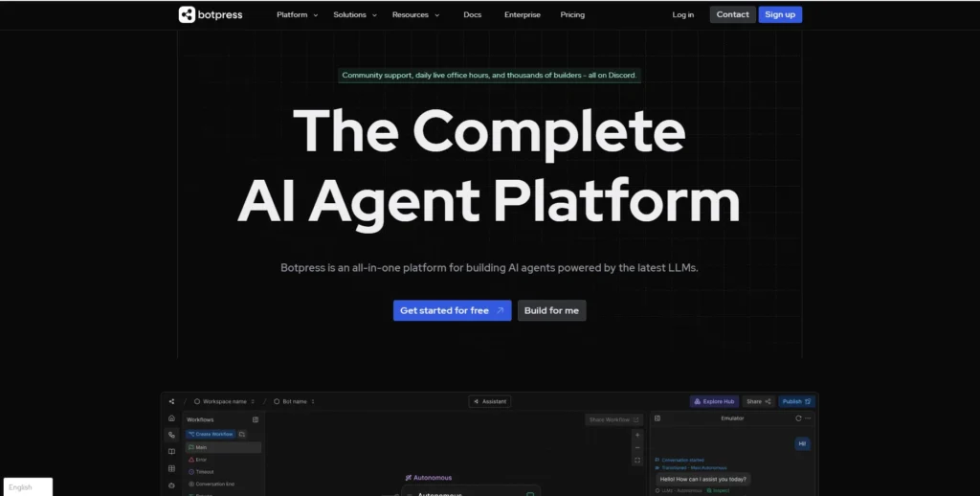Viewport: 980px width, 496px height.
Task: Click the Autonomous node label
Action: click(429, 478)
